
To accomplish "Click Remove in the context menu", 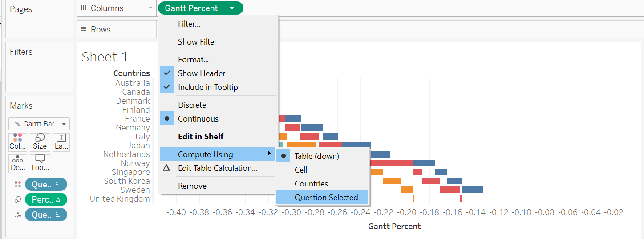I will click(x=192, y=186).
